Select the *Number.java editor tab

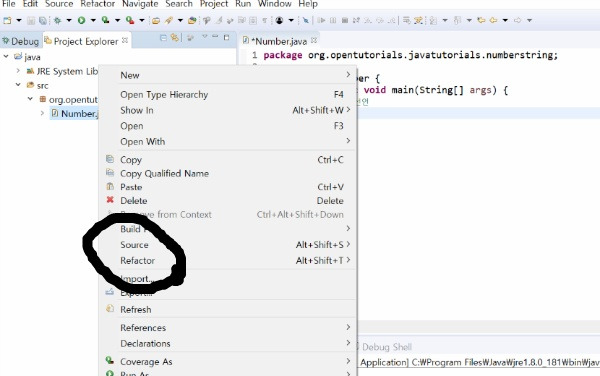coord(279,41)
